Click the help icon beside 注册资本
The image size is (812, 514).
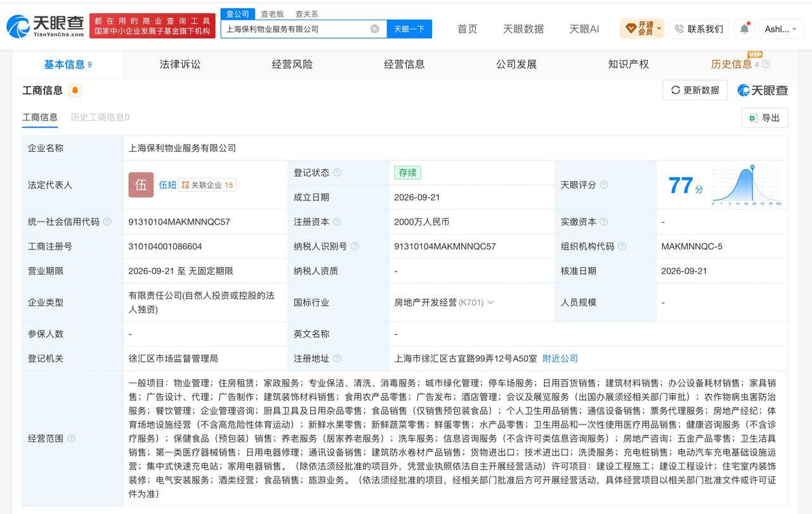(x=337, y=221)
